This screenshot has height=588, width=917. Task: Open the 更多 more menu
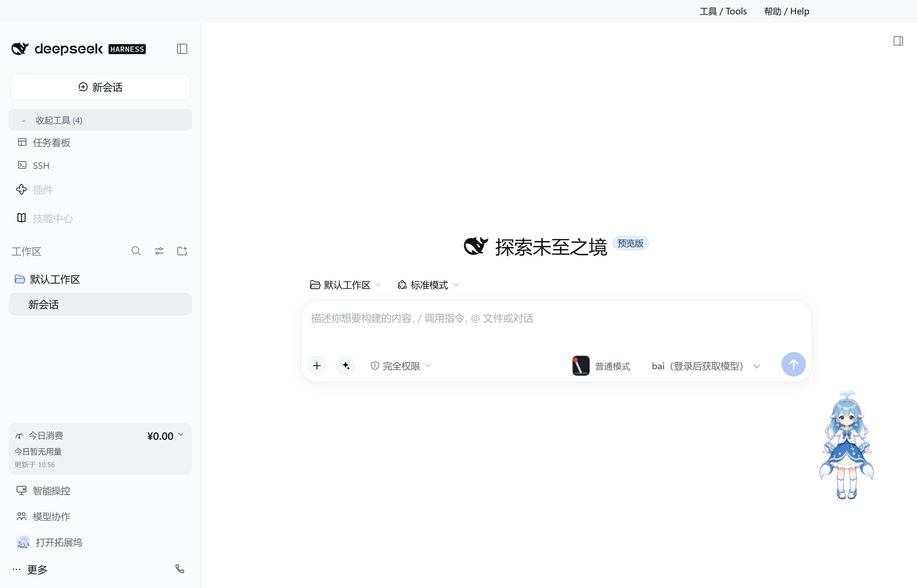pos(30,569)
